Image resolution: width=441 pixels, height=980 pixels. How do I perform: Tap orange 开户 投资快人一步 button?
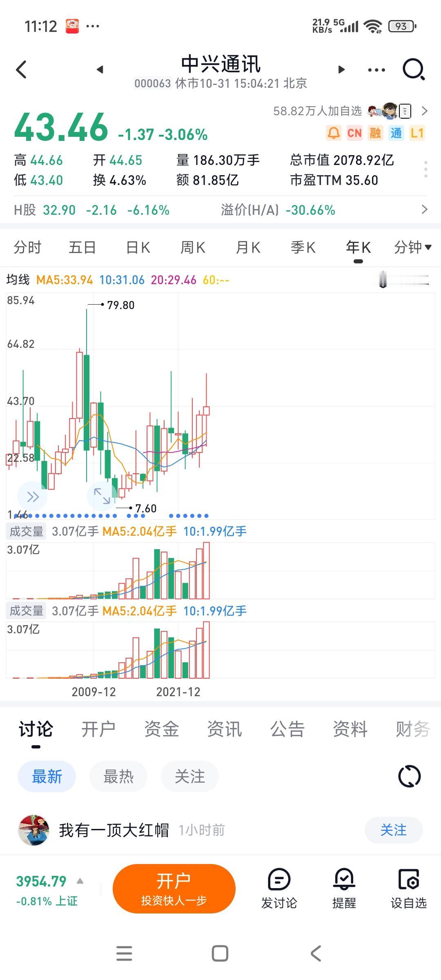174,889
